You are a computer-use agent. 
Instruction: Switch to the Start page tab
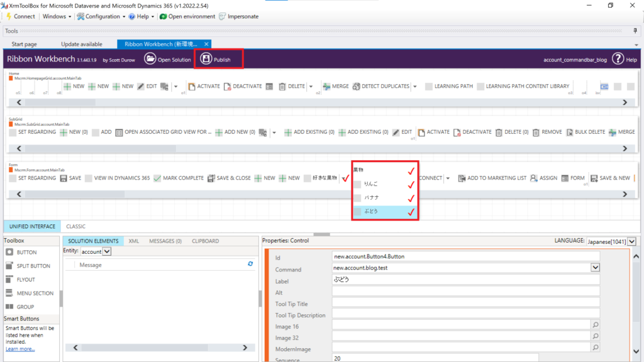(x=24, y=44)
